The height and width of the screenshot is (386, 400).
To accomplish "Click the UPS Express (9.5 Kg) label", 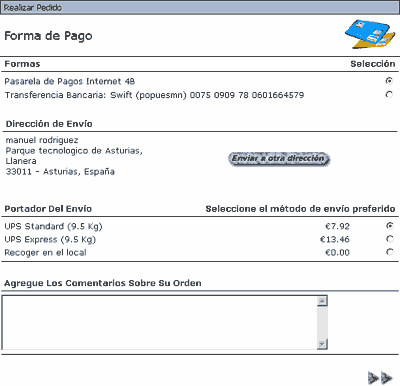I will [x=50, y=240].
